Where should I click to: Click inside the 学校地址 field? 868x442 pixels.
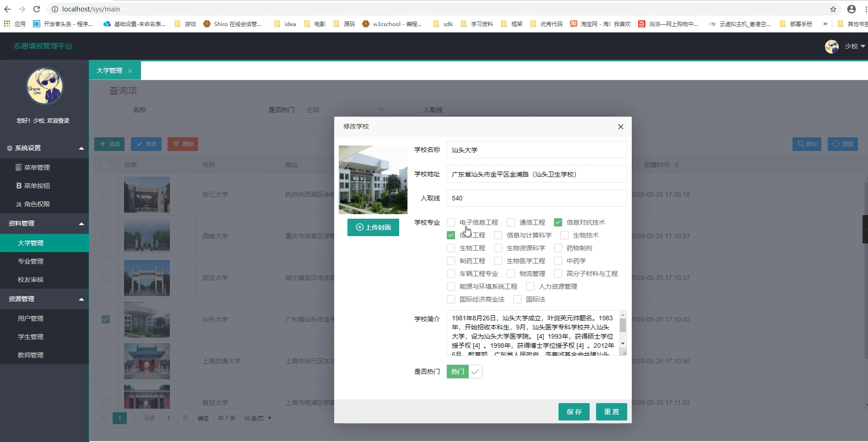537,174
